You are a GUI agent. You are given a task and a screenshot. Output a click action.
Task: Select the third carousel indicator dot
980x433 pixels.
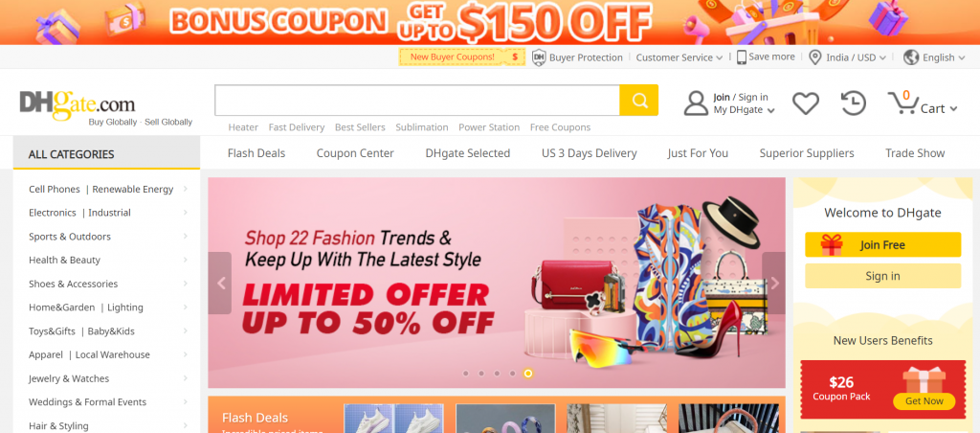pyautogui.click(x=497, y=374)
